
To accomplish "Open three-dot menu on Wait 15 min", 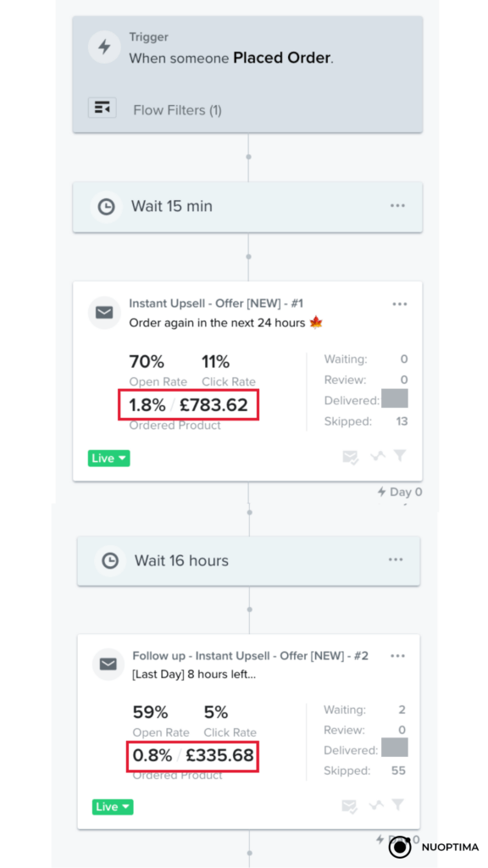I will pos(398,205).
